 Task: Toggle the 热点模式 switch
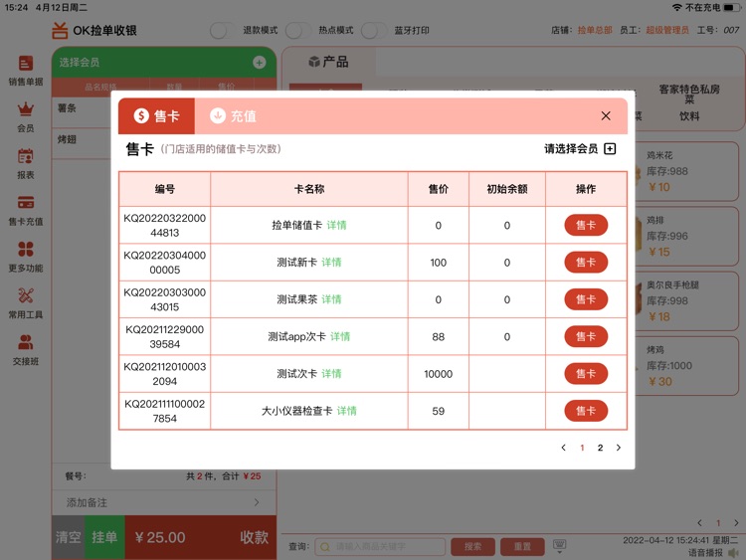pos(297,31)
